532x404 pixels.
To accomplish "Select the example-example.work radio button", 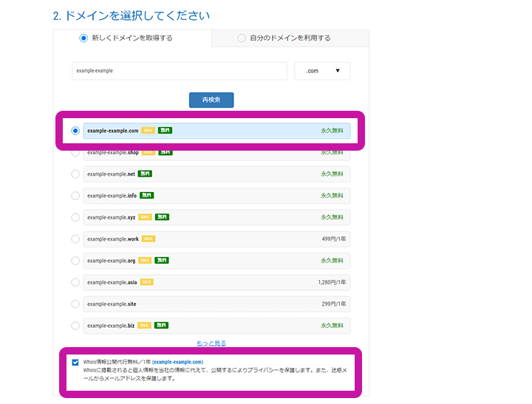I will 75,239.
